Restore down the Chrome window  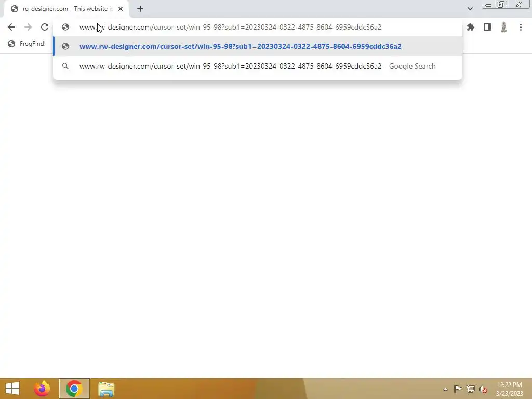tap(501, 4)
